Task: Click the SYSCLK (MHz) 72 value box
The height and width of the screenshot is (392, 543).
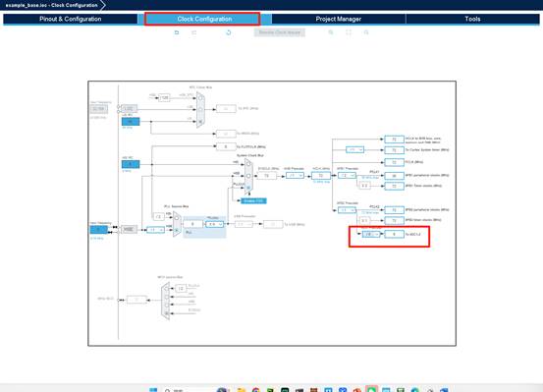Action: click(267, 176)
